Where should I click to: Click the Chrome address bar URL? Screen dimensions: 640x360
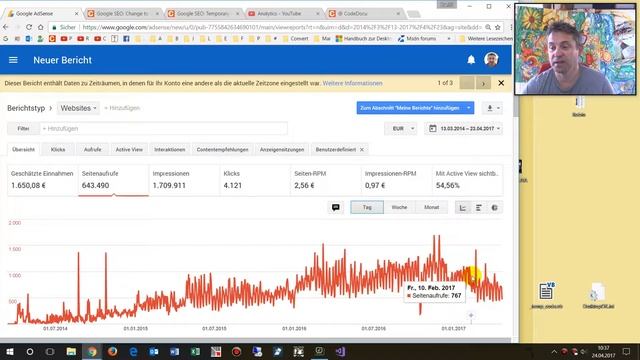[282, 27]
